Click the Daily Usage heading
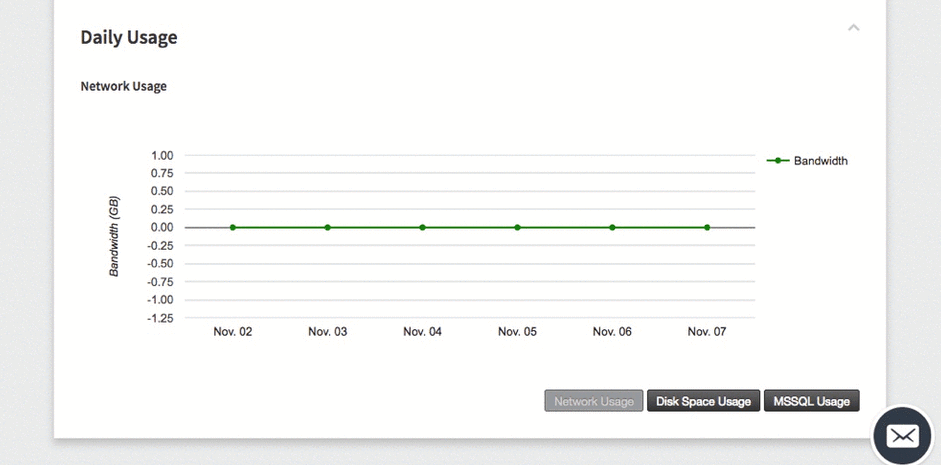The image size is (941, 465). point(129,37)
